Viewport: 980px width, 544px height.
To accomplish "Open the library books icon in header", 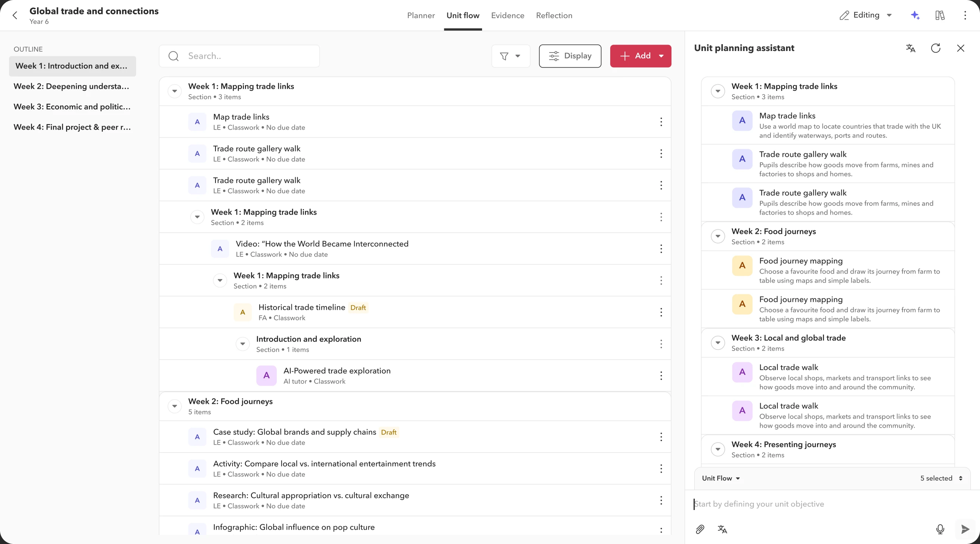I will [x=940, y=15].
